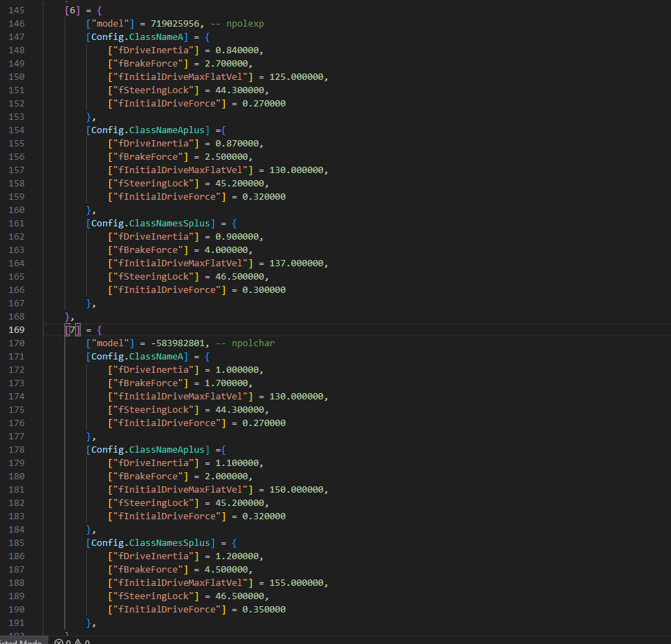Click the fBrakeForce value 2.000000
Image resolution: width=671 pixels, height=644 pixels.
(226, 476)
